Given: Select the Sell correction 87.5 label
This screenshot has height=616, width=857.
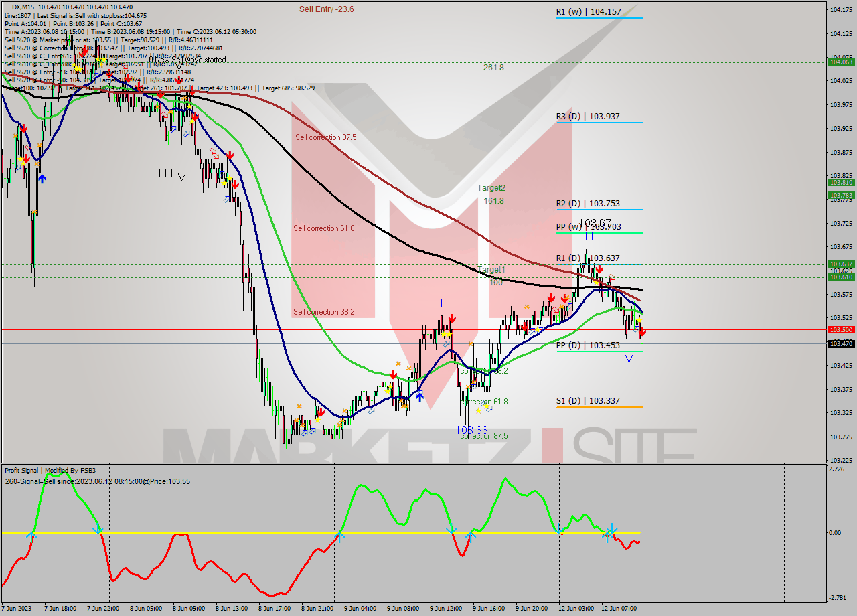Looking at the screenshot, I should click(x=325, y=137).
